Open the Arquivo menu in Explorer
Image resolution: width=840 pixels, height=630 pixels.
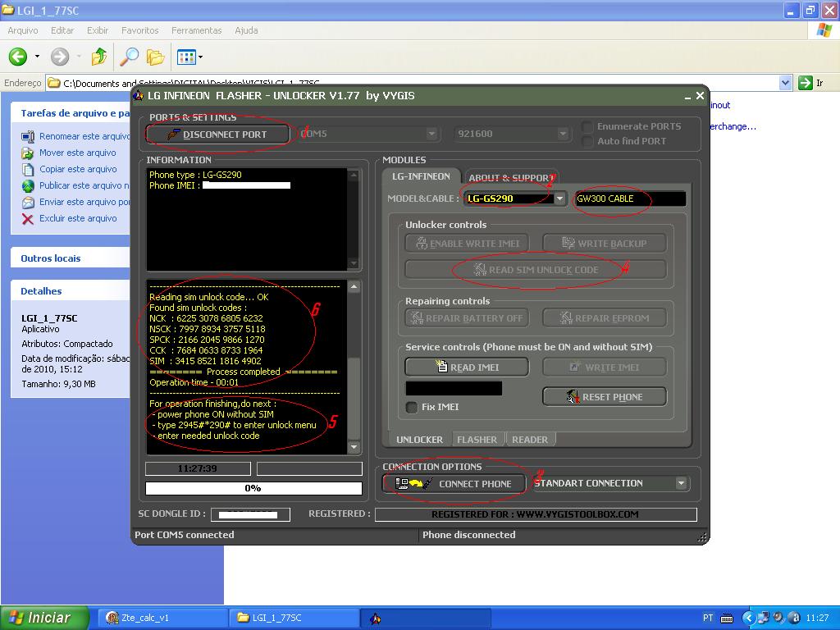(x=23, y=30)
